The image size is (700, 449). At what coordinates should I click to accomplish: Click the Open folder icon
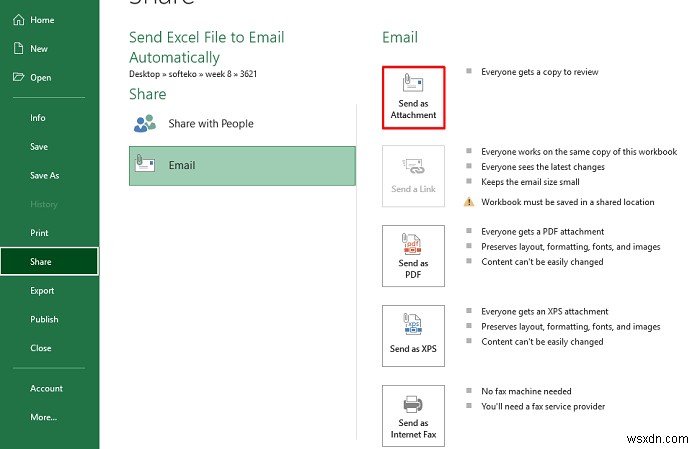click(x=18, y=77)
